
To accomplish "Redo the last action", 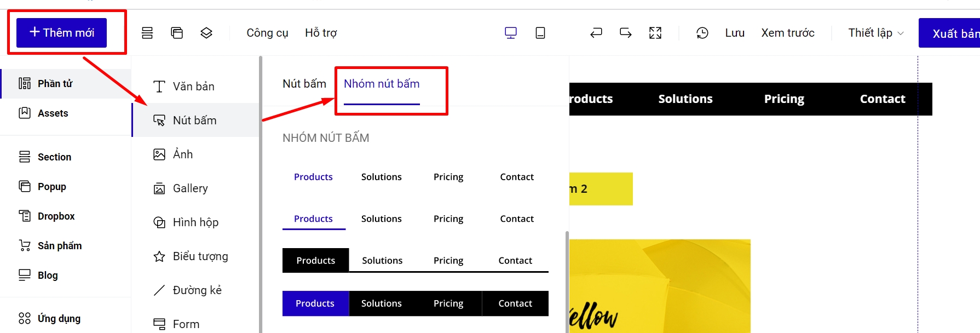I will pyautogui.click(x=625, y=33).
